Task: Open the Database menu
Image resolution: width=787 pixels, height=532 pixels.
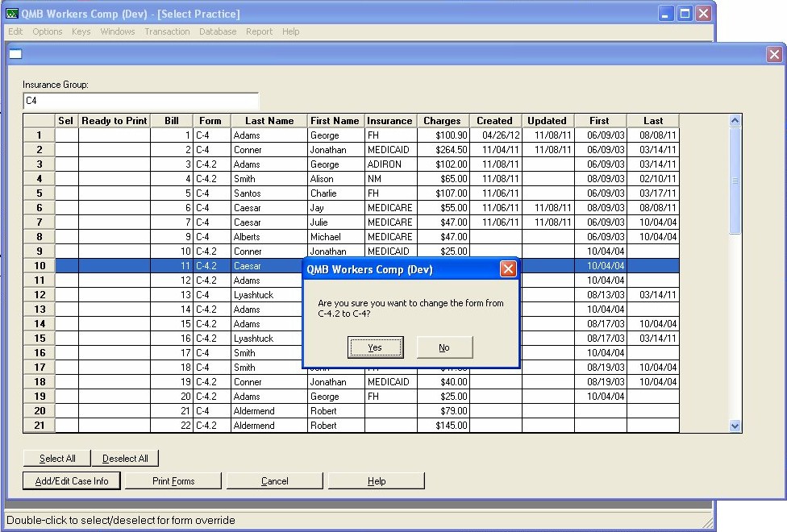Action: (218, 31)
